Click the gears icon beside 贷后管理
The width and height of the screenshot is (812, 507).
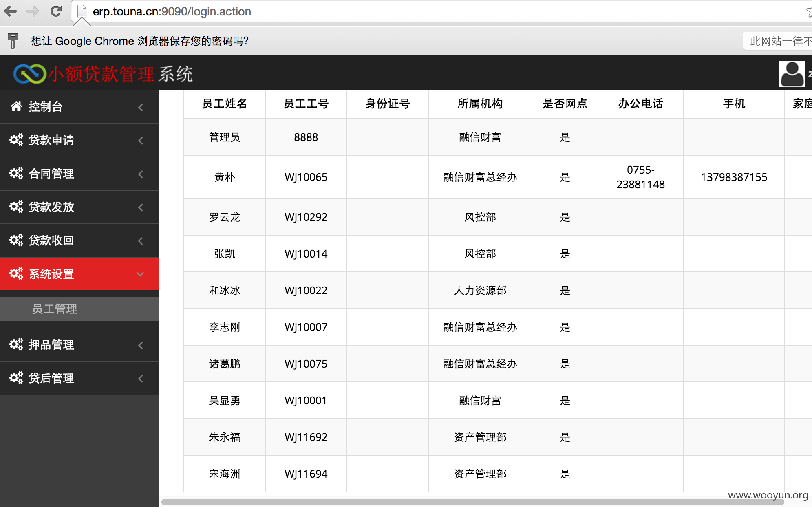(16, 378)
